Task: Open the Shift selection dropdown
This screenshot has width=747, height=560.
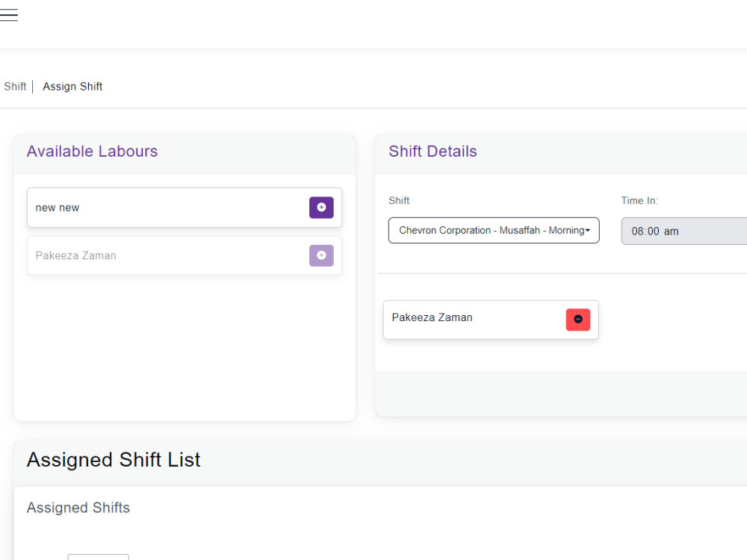Action: [494, 231]
